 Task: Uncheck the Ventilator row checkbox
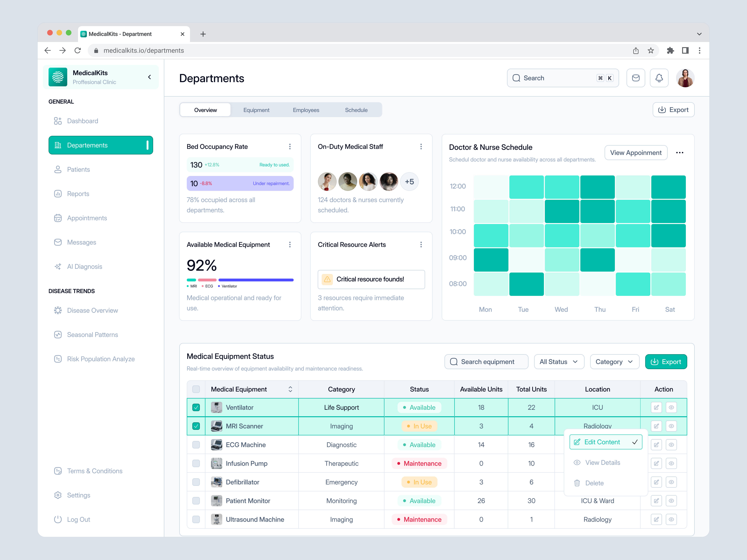click(196, 407)
